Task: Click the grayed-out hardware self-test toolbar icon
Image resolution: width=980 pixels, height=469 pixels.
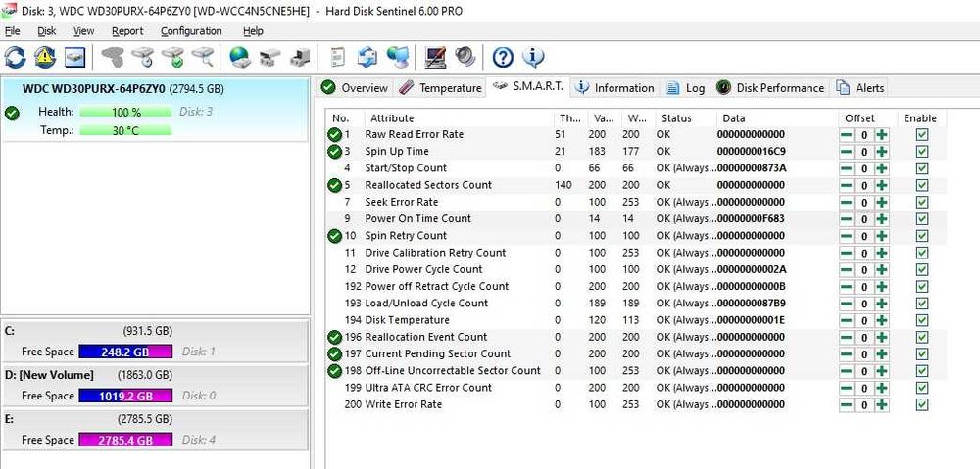Action: 113,57
